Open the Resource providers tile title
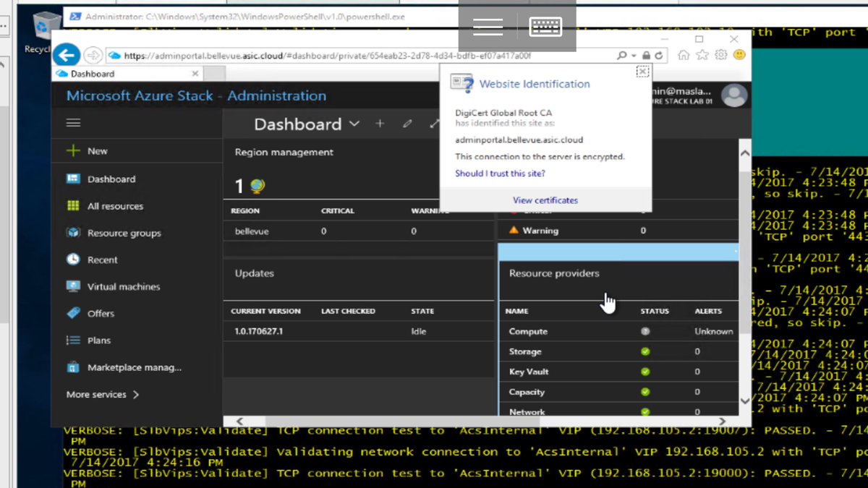Image resolution: width=868 pixels, height=488 pixels. 554,273
